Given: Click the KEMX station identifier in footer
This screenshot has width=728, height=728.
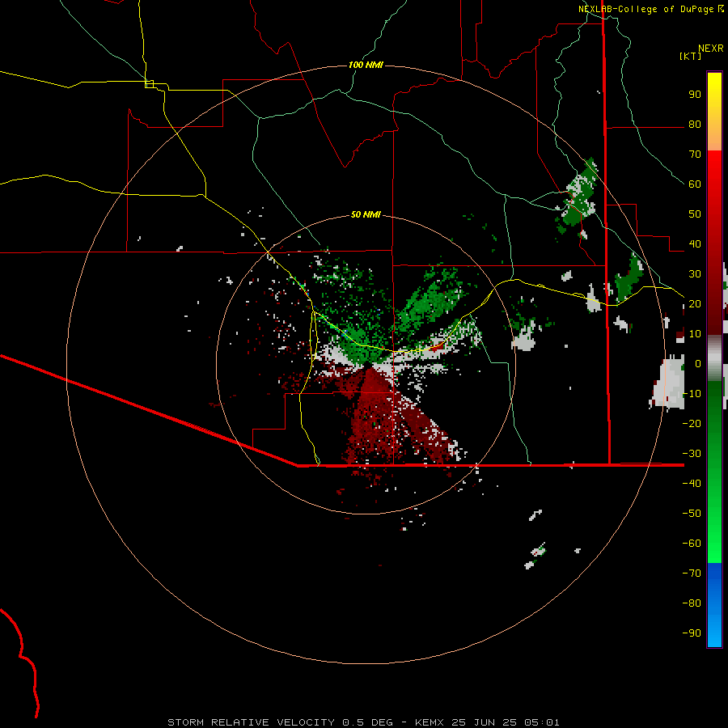Looking at the screenshot, I should (430, 722).
